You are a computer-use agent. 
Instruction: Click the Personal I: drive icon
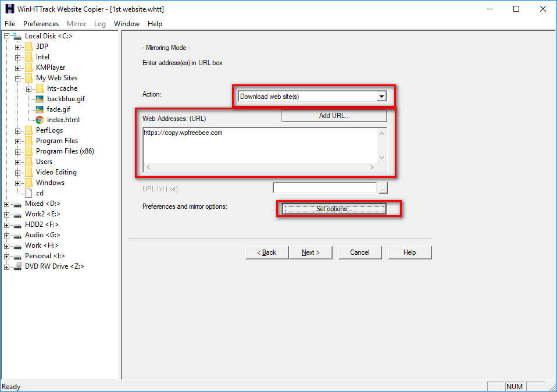coord(17,256)
